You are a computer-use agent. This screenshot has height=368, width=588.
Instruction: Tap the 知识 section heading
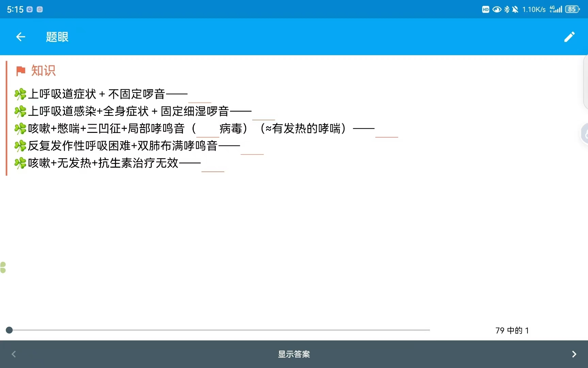43,71
